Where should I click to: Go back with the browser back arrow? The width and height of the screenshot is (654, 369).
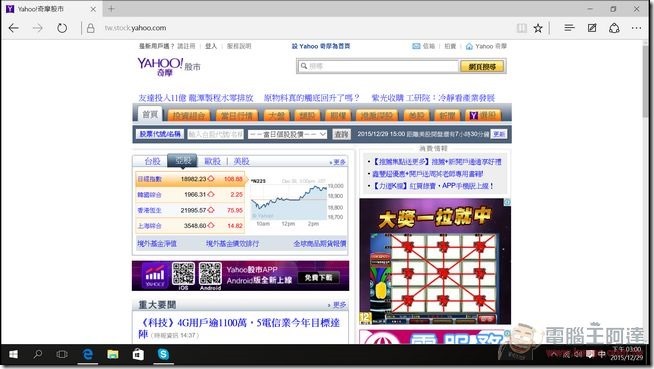[x=13, y=28]
